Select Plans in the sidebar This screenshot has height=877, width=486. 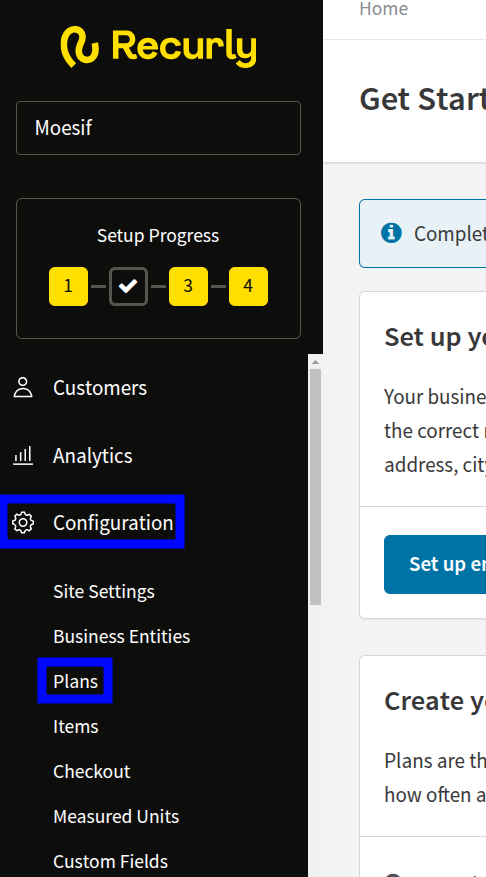click(x=76, y=681)
